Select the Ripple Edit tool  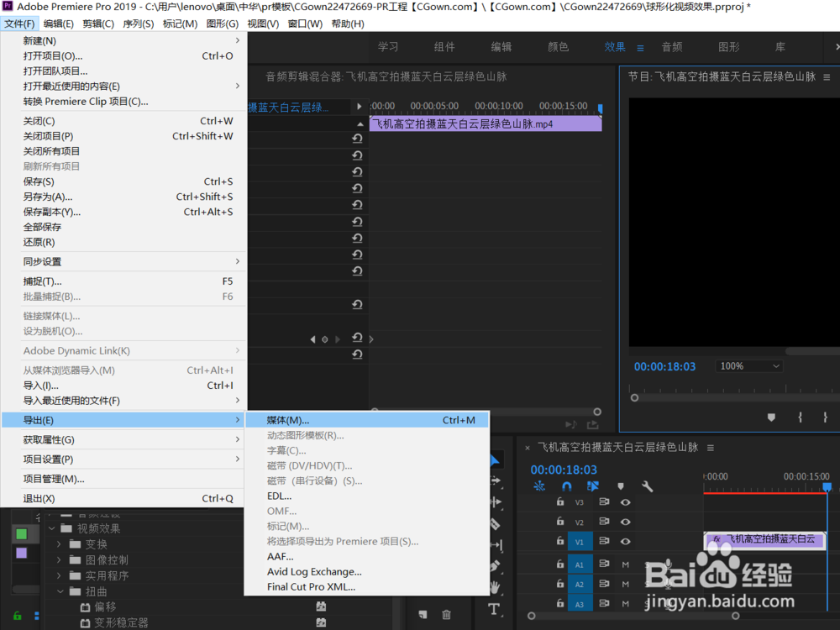click(x=496, y=502)
